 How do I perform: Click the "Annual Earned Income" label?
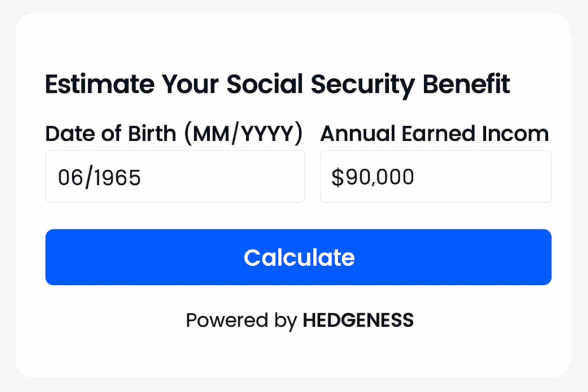click(434, 134)
